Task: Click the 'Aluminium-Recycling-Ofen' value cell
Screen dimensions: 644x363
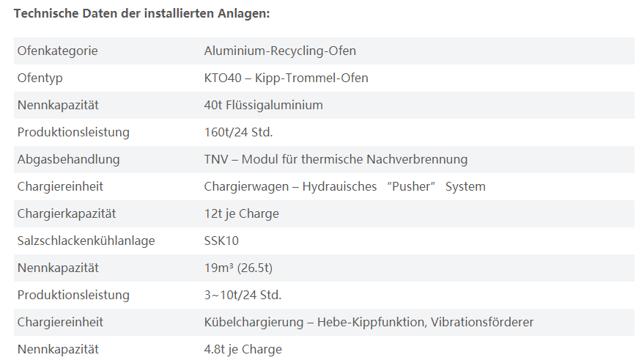Action: [280, 51]
